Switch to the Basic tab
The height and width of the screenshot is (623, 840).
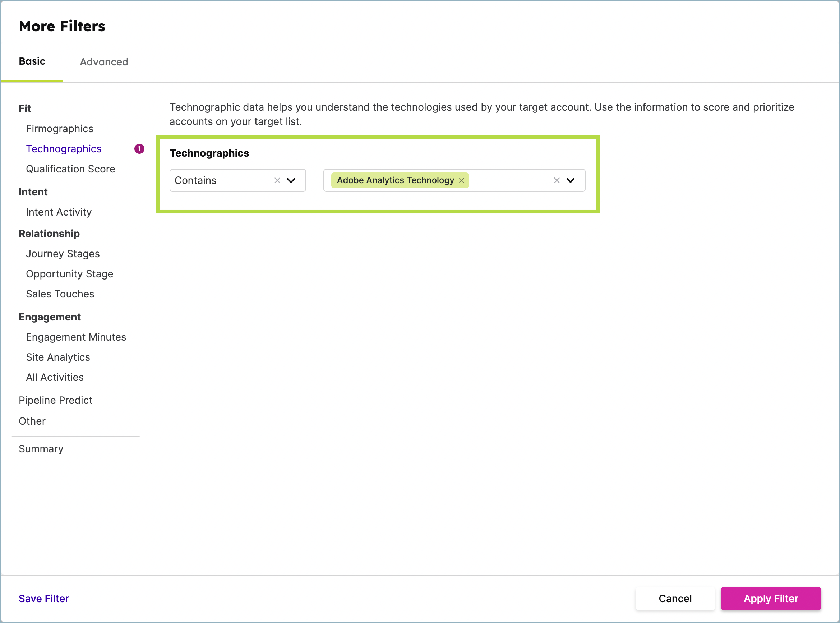[x=32, y=61]
